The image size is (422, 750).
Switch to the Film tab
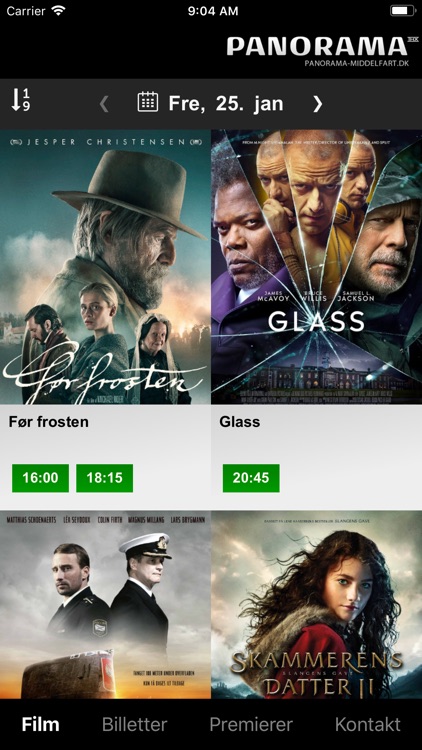pos(41,724)
